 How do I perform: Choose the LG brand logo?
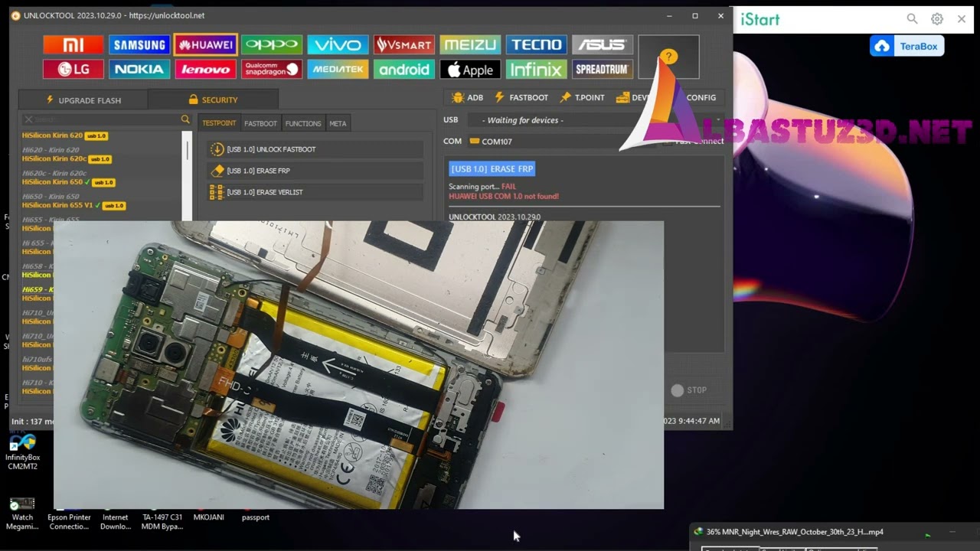[x=73, y=70]
